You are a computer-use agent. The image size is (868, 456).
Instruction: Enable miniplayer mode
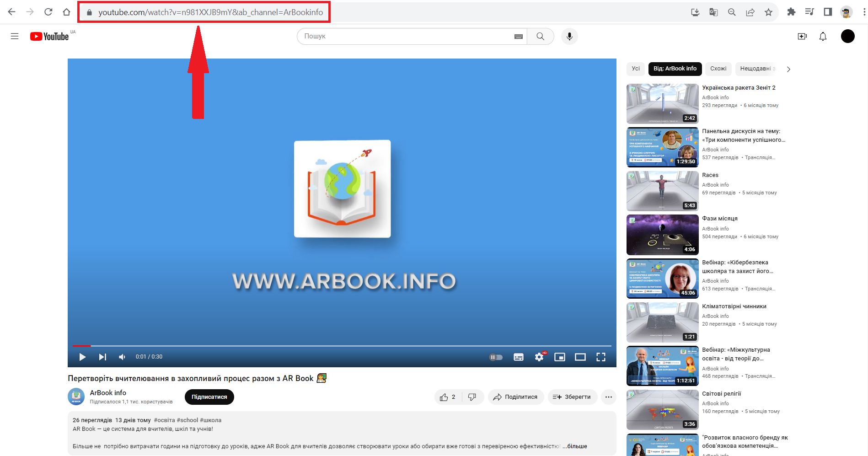click(560, 357)
